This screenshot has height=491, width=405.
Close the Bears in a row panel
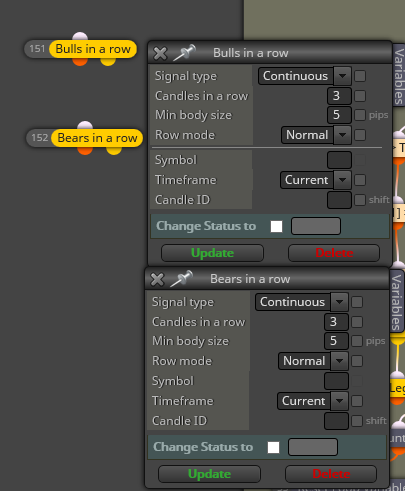coord(157,279)
